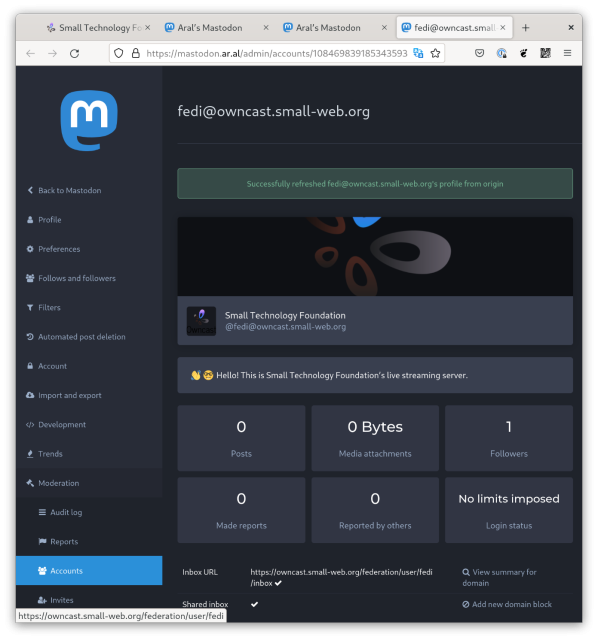This screenshot has height=640, width=598.
Task: Click the browser forward arrow
Action: coord(52,53)
